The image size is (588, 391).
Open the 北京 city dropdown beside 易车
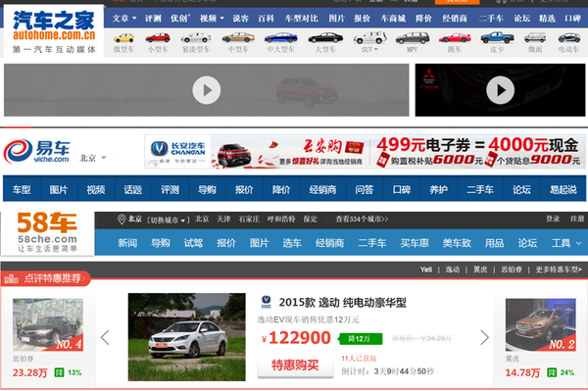click(93, 158)
